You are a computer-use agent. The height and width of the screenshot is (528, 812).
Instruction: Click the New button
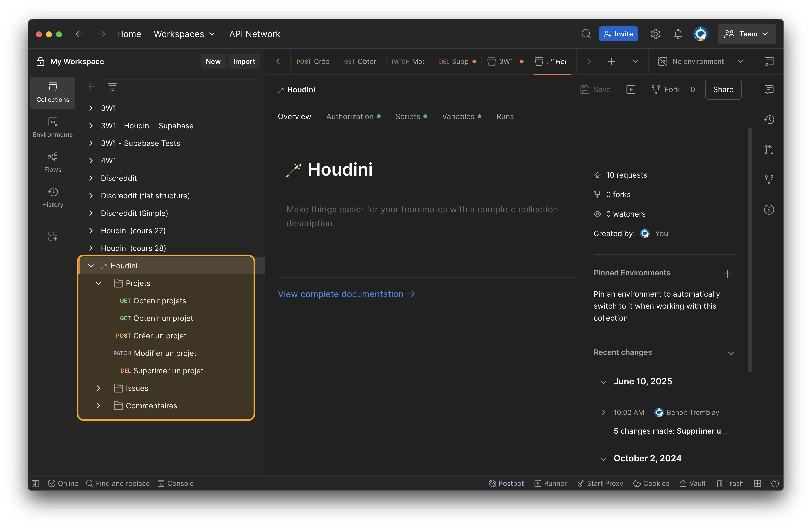213,62
